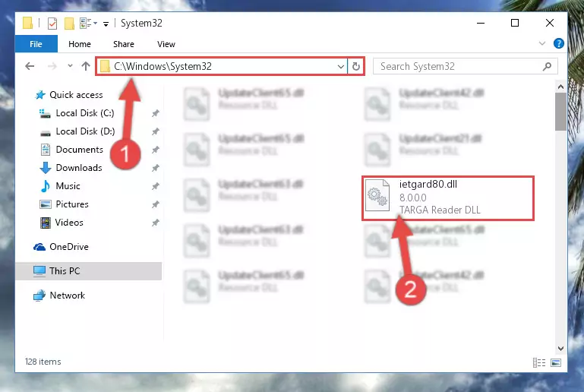Switch to the Share ribbon tab

(x=123, y=44)
